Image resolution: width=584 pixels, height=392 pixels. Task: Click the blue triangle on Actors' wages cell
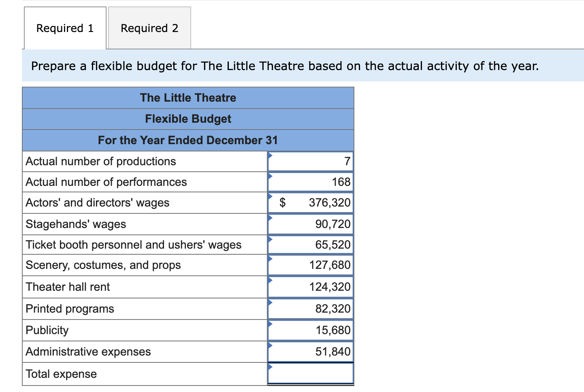tap(270, 198)
